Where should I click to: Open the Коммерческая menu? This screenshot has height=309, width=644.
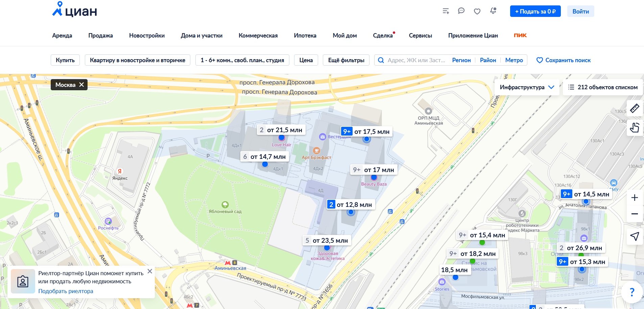pyautogui.click(x=258, y=35)
